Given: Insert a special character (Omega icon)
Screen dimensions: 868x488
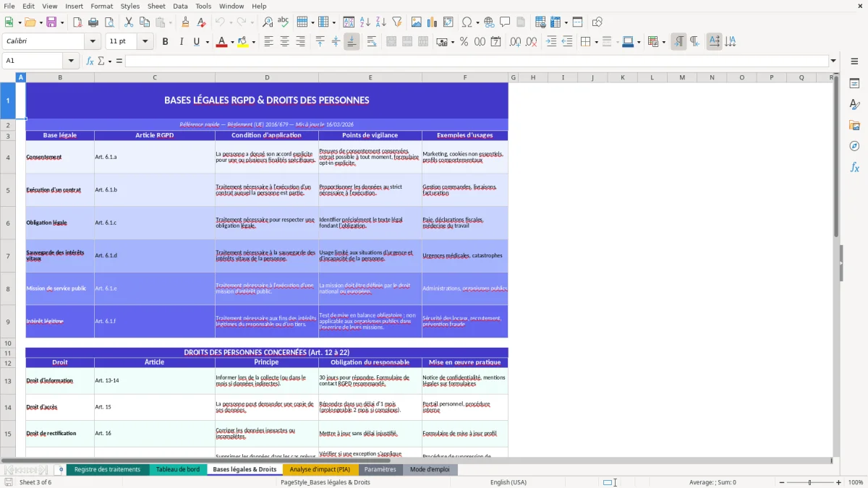Looking at the screenshot, I should pyautogui.click(x=467, y=22).
